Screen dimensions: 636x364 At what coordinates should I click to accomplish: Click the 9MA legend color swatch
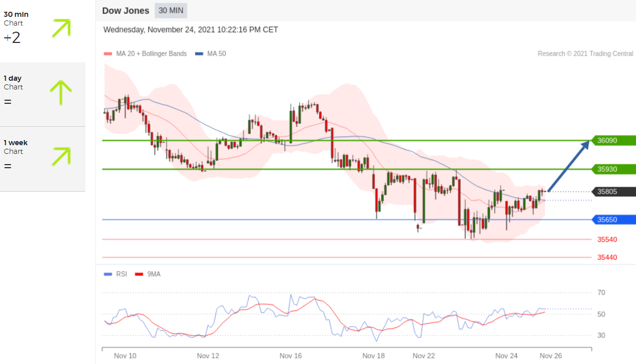coord(139,275)
